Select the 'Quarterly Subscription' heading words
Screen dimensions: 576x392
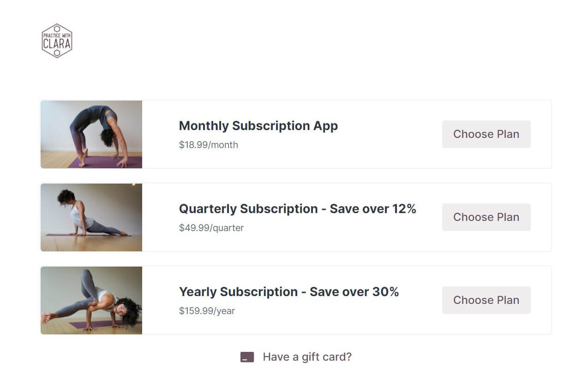pyautogui.click(x=248, y=209)
